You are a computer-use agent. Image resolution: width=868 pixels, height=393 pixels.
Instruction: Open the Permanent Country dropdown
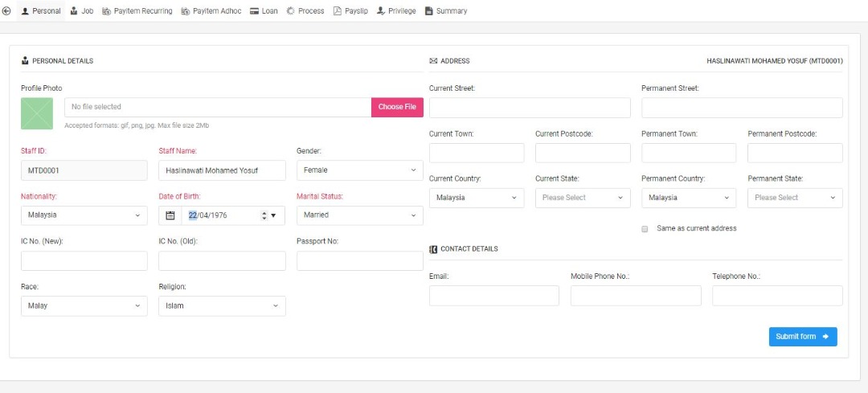[x=690, y=199]
